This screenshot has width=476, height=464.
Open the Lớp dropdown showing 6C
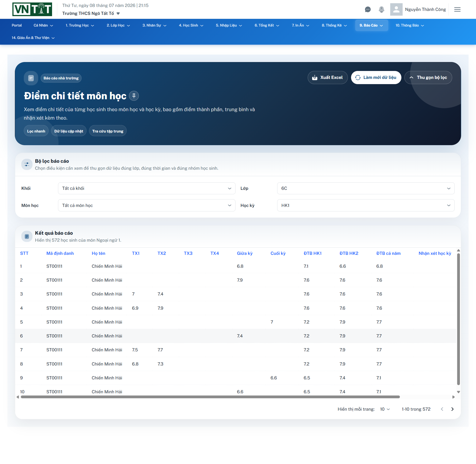pos(366,188)
